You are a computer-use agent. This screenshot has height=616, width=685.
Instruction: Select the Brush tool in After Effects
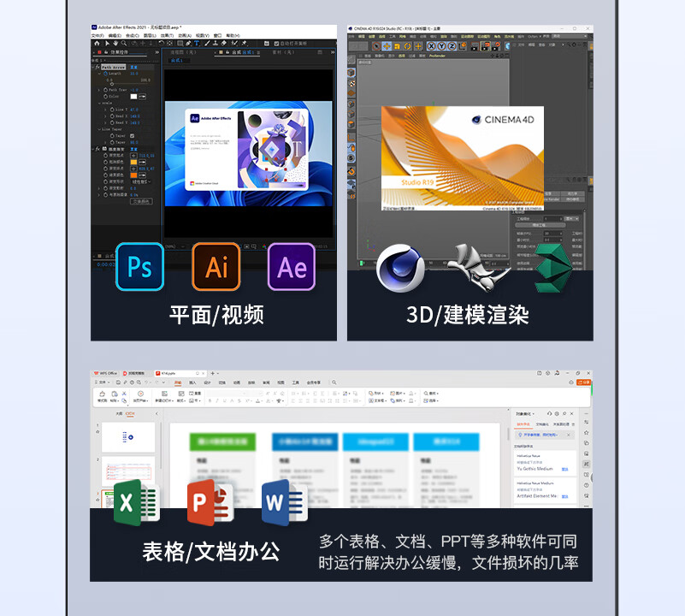[x=207, y=44]
